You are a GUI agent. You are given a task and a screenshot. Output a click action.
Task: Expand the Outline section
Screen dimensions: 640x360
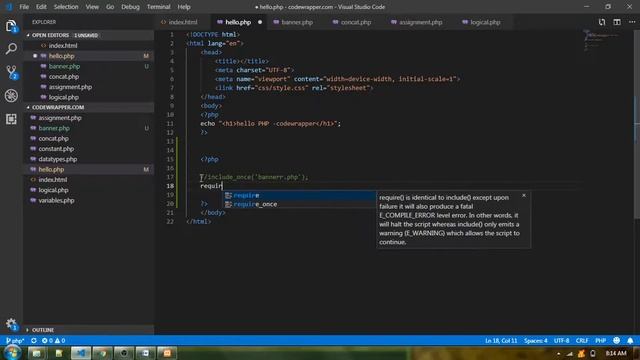[x=89, y=330]
